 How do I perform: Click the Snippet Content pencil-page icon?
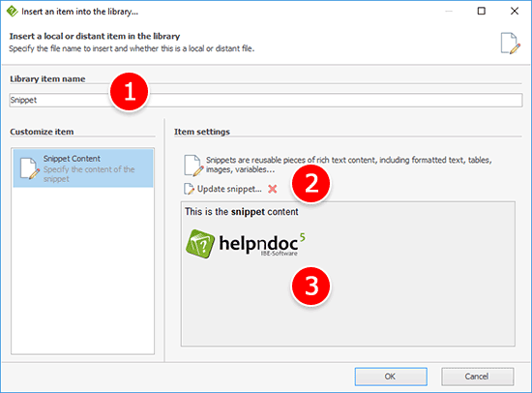point(30,168)
